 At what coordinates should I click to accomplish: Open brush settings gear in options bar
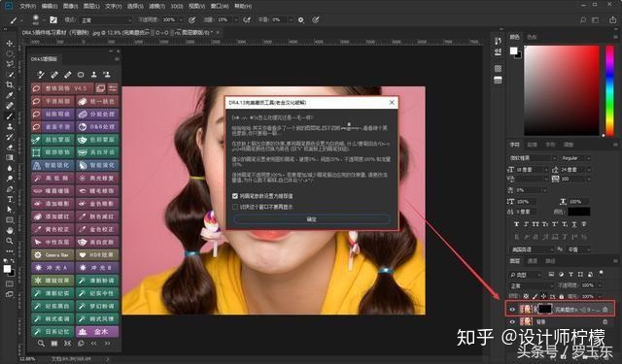click(301, 19)
